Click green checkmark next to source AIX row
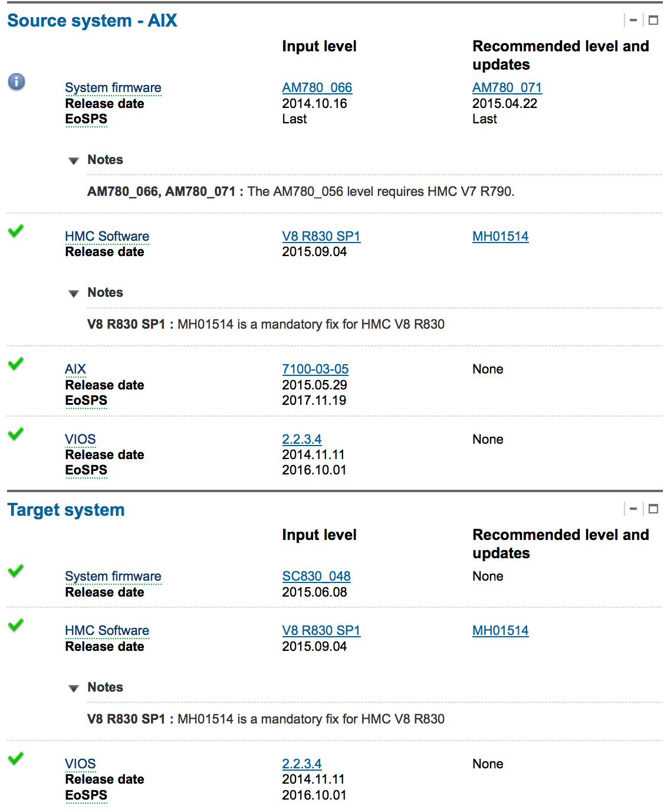 (16, 364)
